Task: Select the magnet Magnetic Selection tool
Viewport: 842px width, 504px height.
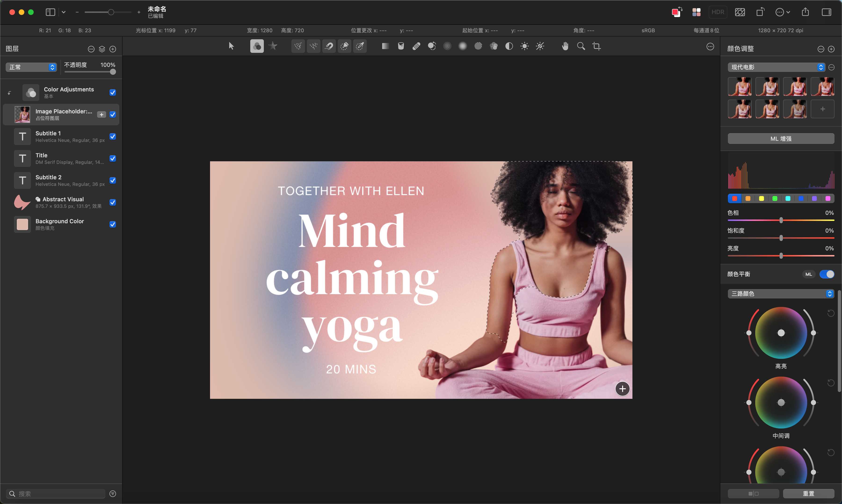Action: pyautogui.click(x=329, y=46)
